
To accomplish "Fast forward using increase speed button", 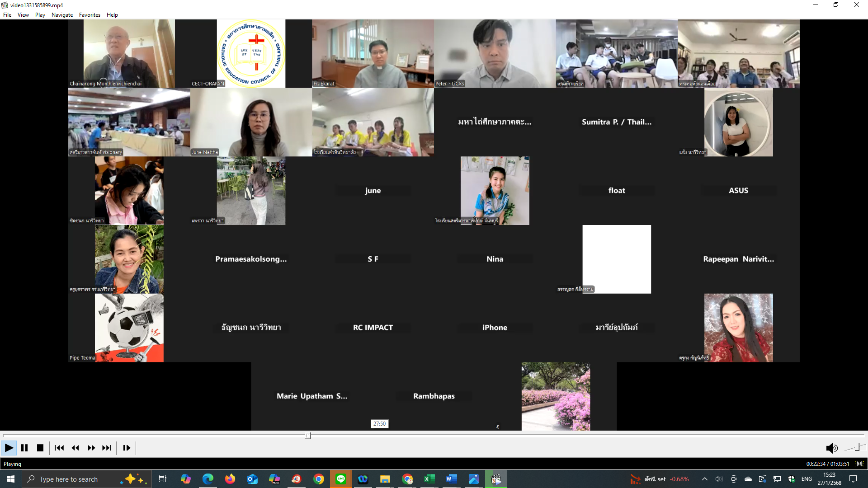I will point(91,448).
